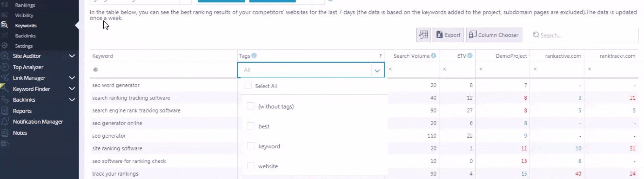Enable the 'best' tag checkbox

251,126
